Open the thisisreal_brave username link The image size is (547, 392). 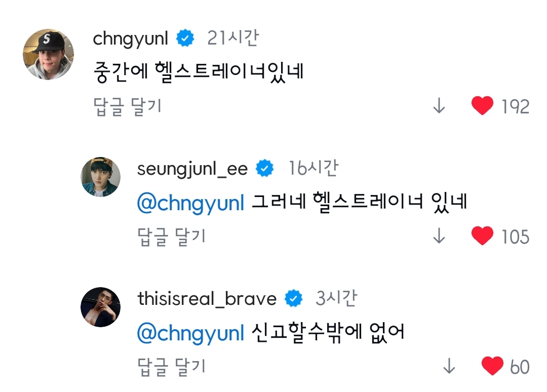point(207,299)
